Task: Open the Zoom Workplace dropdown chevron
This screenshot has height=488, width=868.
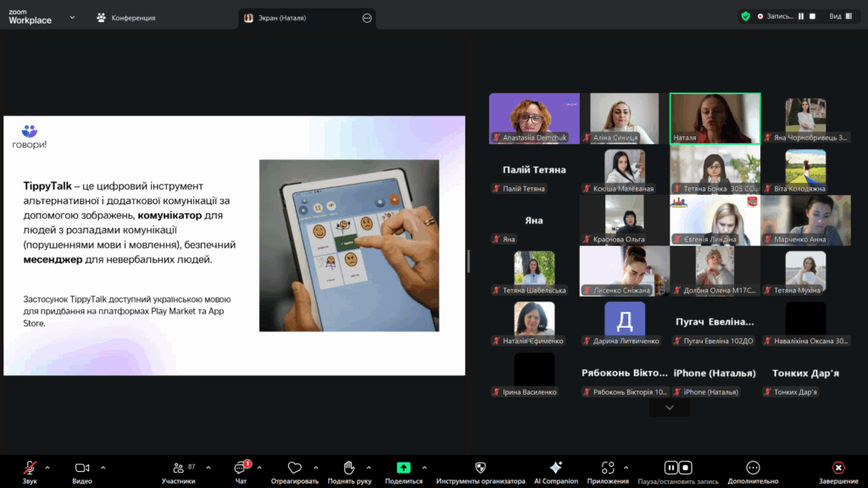Action: pyautogui.click(x=72, y=17)
